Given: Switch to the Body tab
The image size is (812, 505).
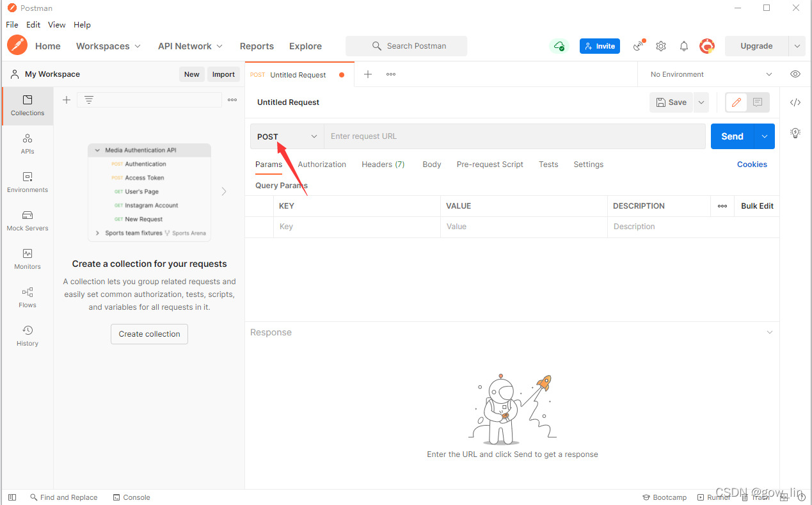Looking at the screenshot, I should tap(432, 164).
